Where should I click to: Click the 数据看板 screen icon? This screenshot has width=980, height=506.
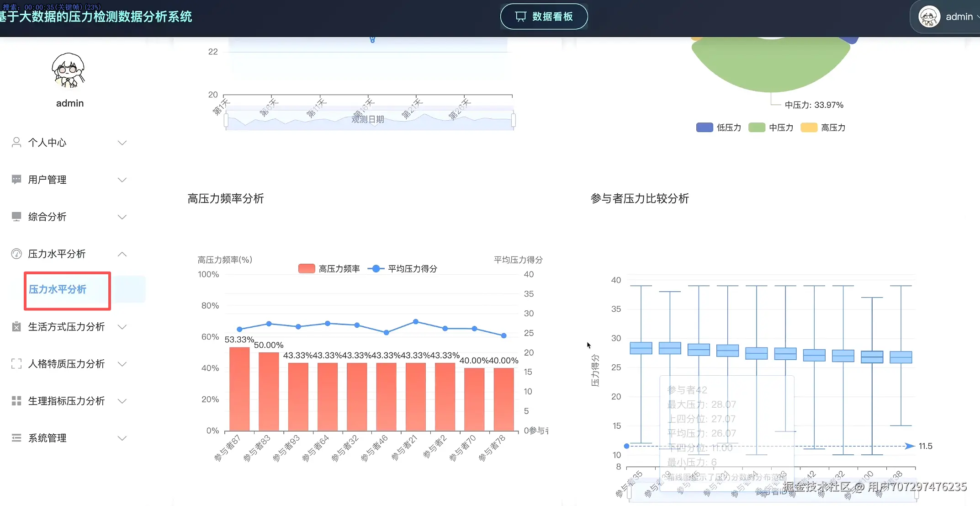[522, 16]
